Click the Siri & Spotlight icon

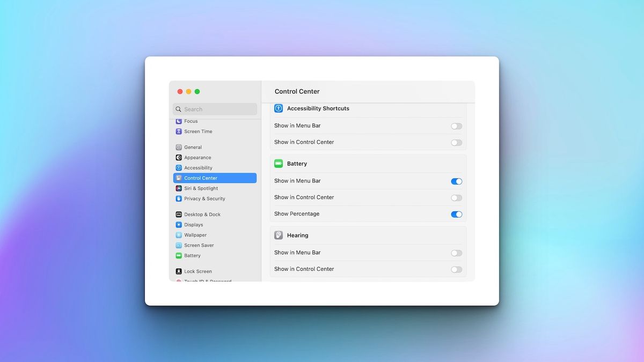click(178, 188)
